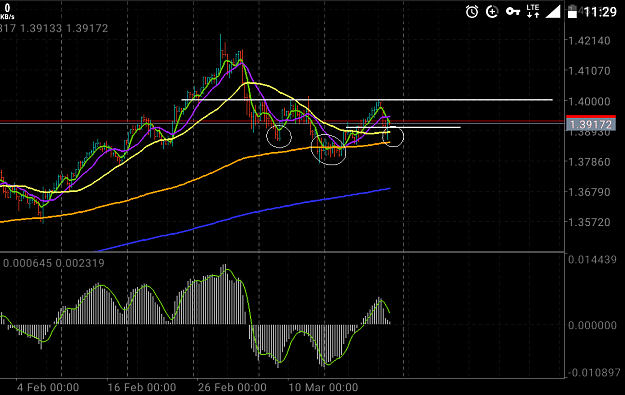Tap the data saver circle icon
Screen dimensions: 625x395
point(492,12)
